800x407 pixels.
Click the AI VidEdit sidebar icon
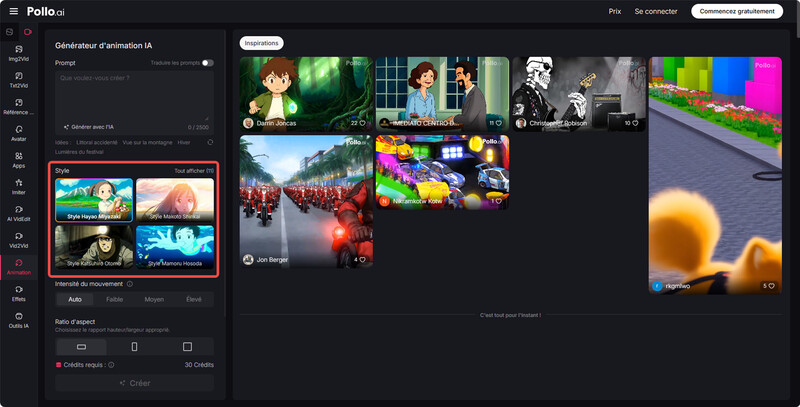19,214
